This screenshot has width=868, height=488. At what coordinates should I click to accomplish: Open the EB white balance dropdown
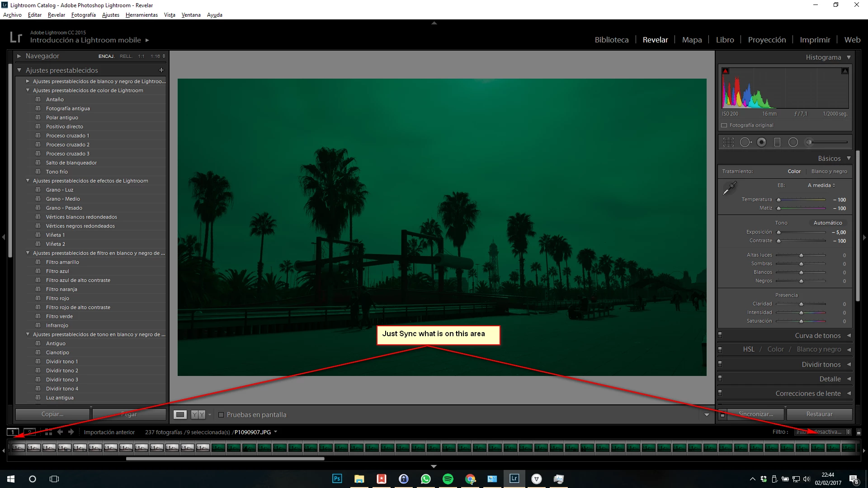tap(821, 185)
